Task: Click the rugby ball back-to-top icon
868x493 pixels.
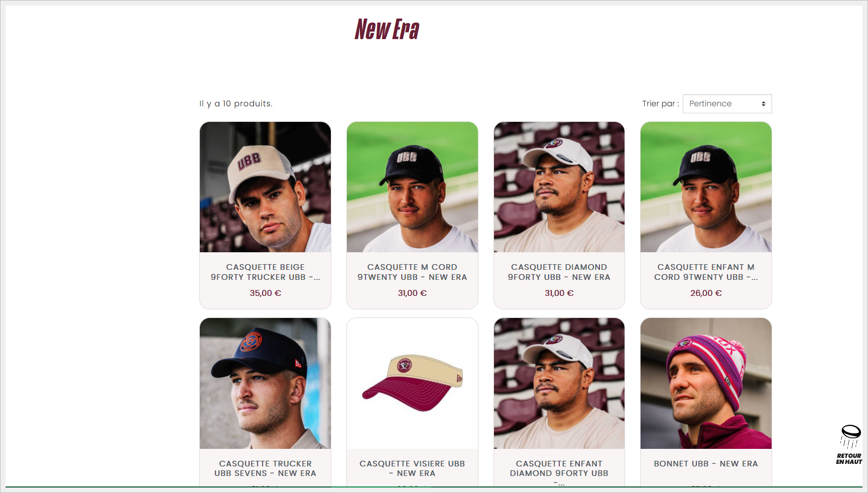Action: click(x=849, y=436)
